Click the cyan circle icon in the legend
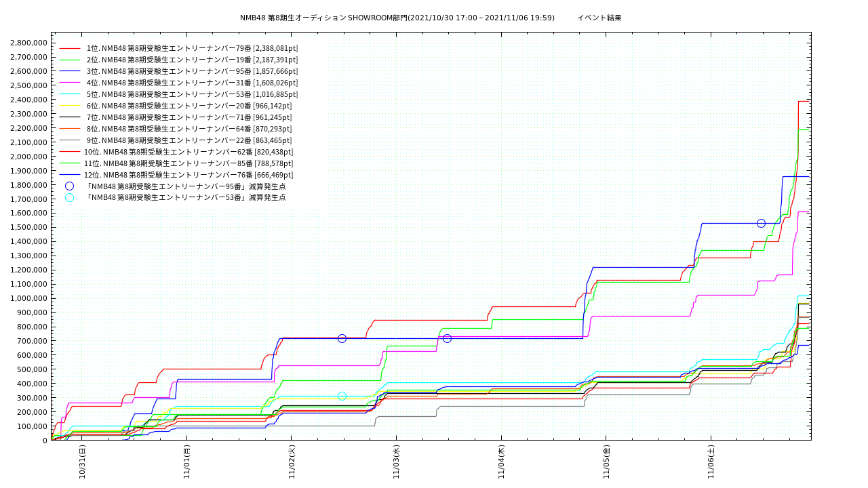Image resolution: width=868 pixels, height=488 pixels. click(x=69, y=198)
